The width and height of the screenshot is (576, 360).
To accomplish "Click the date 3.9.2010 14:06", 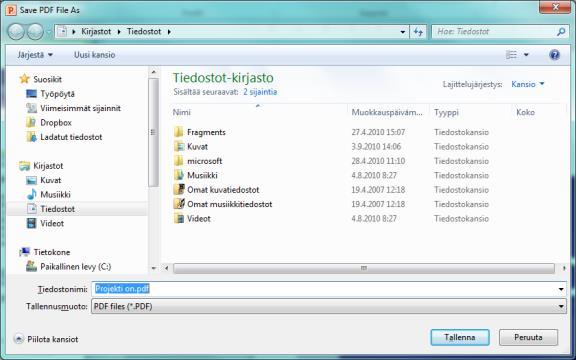I will 376,146.
